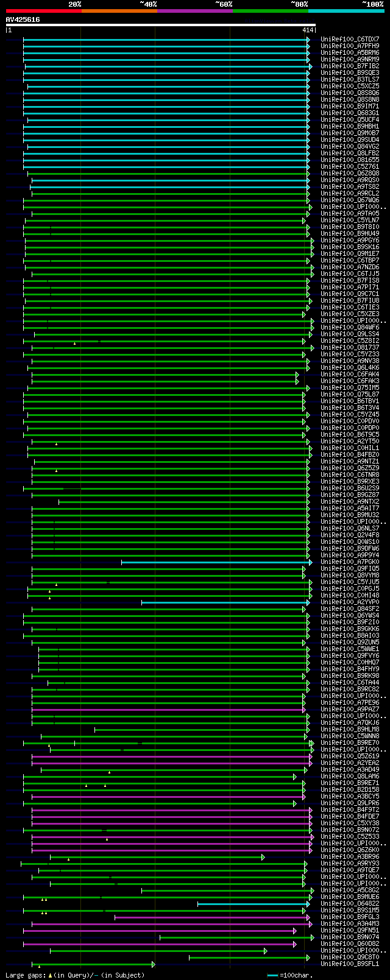Click the cyan =100char. scale bar
390x980 pixels.
(x=273, y=975)
